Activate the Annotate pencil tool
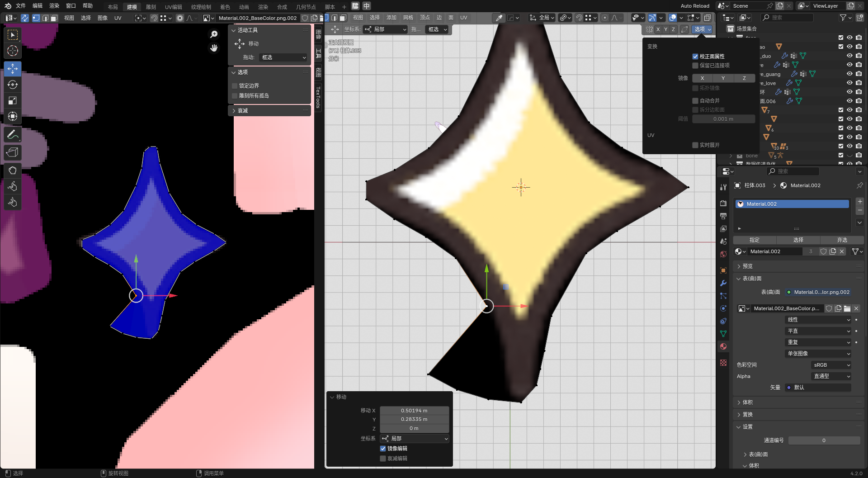Image resolution: width=868 pixels, height=478 pixels. (13, 134)
